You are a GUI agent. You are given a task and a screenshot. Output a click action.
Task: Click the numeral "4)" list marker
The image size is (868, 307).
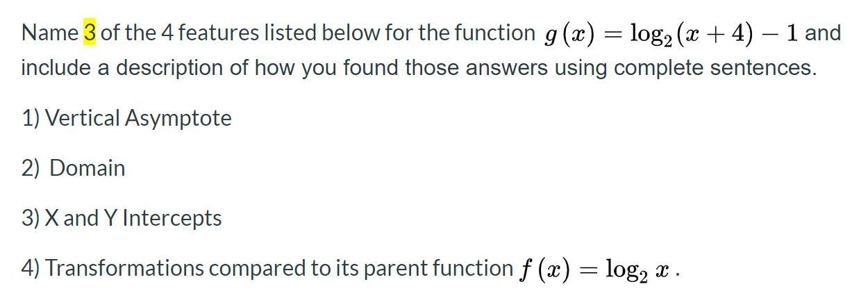[31, 268]
